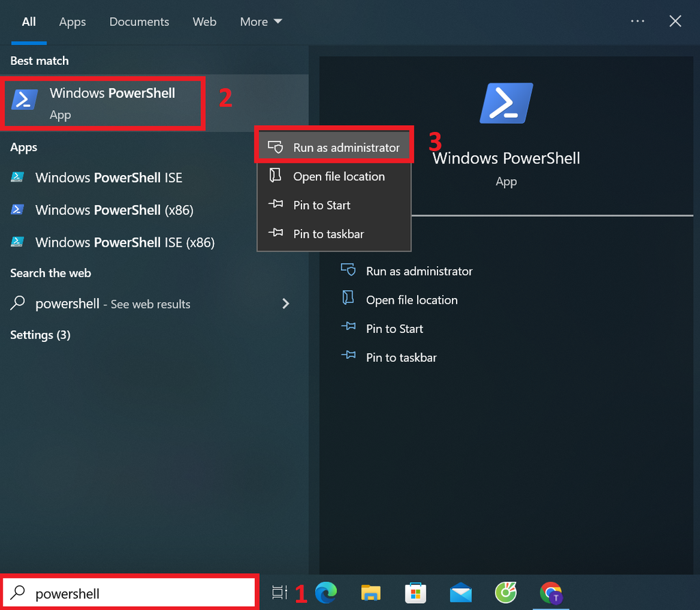Choose Open file location in the context menu
The height and width of the screenshot is (610, 700).
[x=334, y=176]
